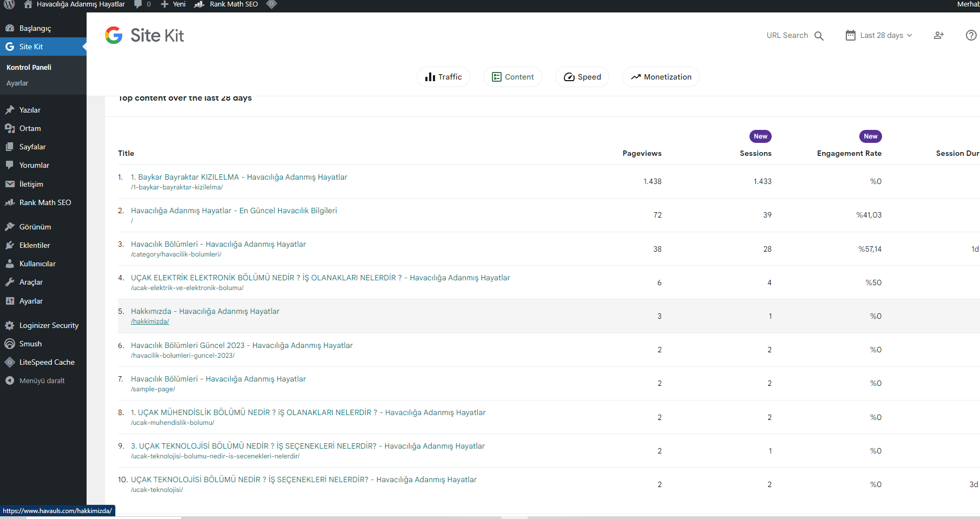The width and height of the screenshot is (980, 519).
Task: Click the İletişim envelope icon
Action: tap(10, 184)
